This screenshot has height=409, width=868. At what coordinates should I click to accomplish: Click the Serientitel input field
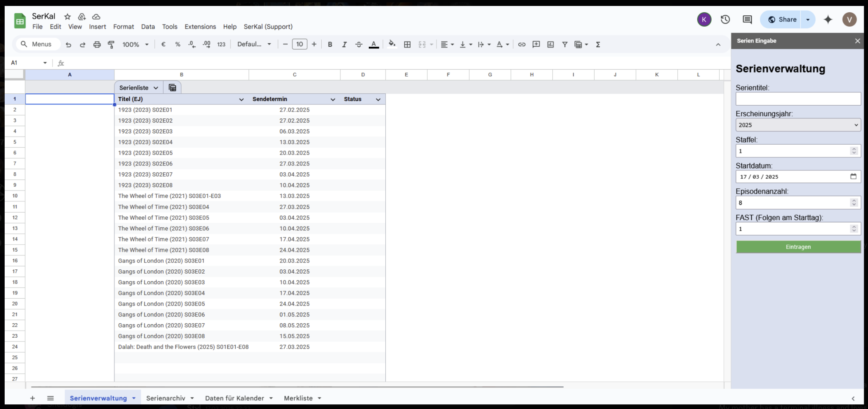(x=798, y=99)
